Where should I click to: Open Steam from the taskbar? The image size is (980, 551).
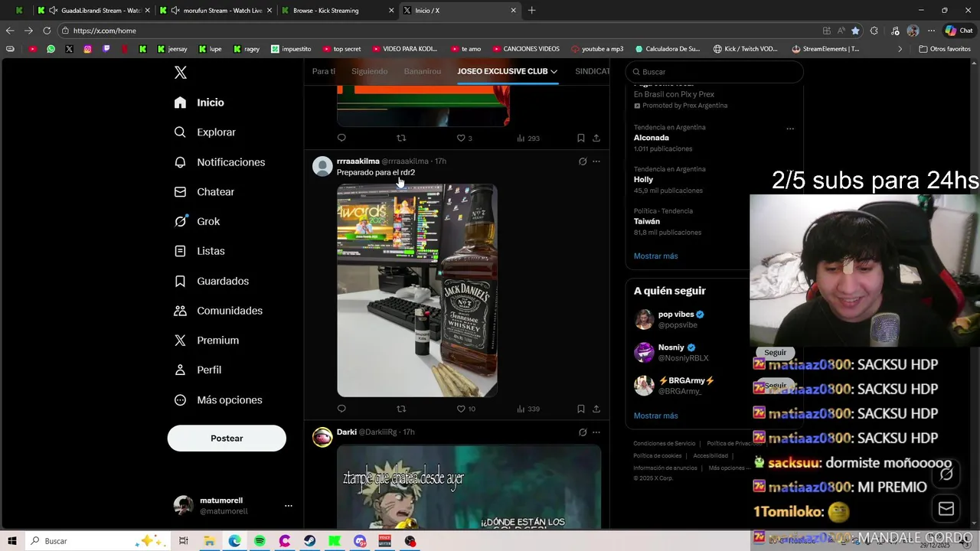tap(309, 541)
